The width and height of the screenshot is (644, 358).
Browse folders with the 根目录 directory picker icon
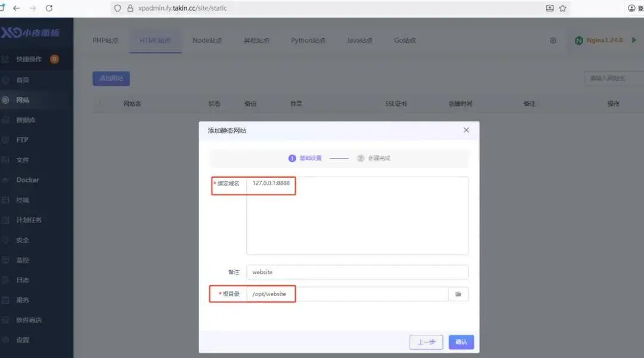[458, 294]
